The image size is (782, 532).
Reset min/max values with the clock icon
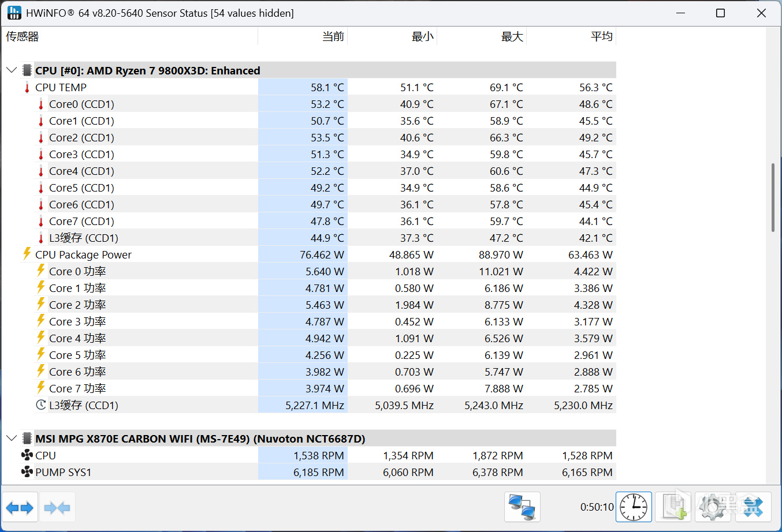click(634, 507)
